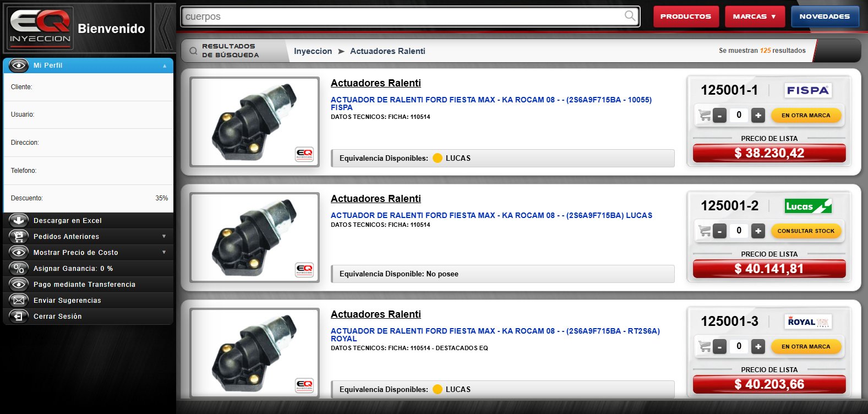Open the PRODUCTOS menu
Screen dimensions: 868x414
pos(686,17)
